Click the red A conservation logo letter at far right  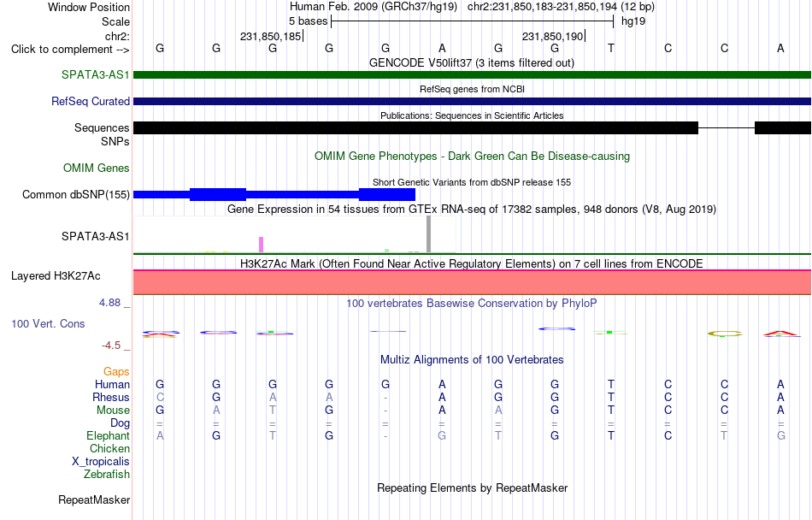pos(780,333)
